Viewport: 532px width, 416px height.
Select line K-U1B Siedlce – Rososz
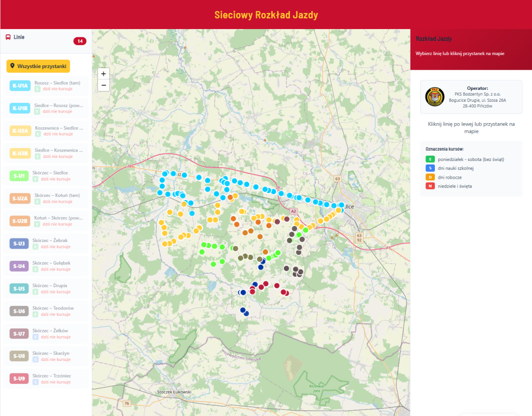46,108
